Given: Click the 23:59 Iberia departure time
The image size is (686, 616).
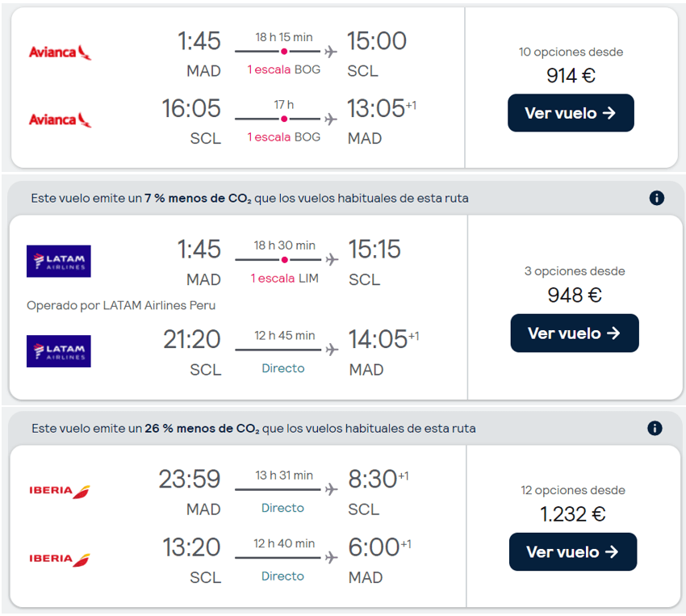Looking at the screenshot, I should click(x=189, y=480).
